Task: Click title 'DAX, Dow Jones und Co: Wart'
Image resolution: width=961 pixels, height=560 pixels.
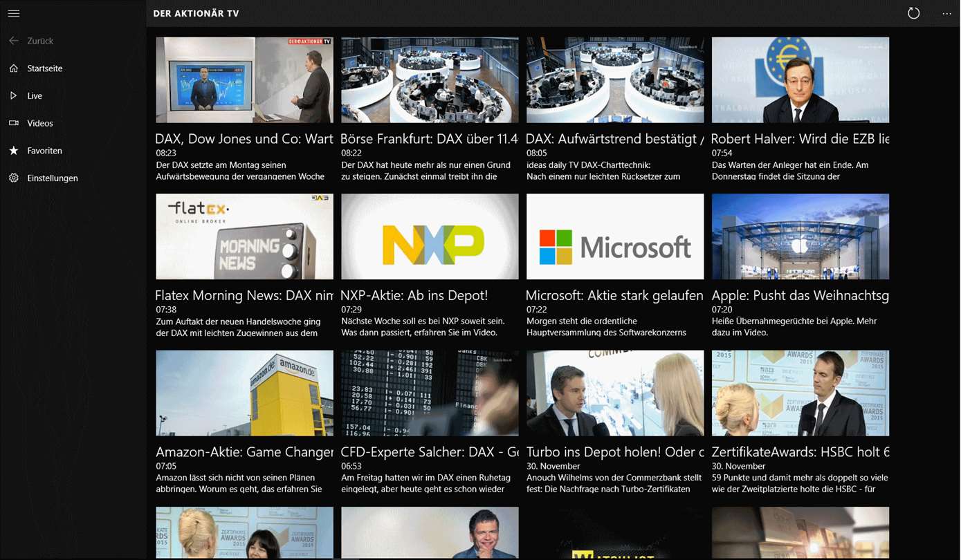Action: 244,139
